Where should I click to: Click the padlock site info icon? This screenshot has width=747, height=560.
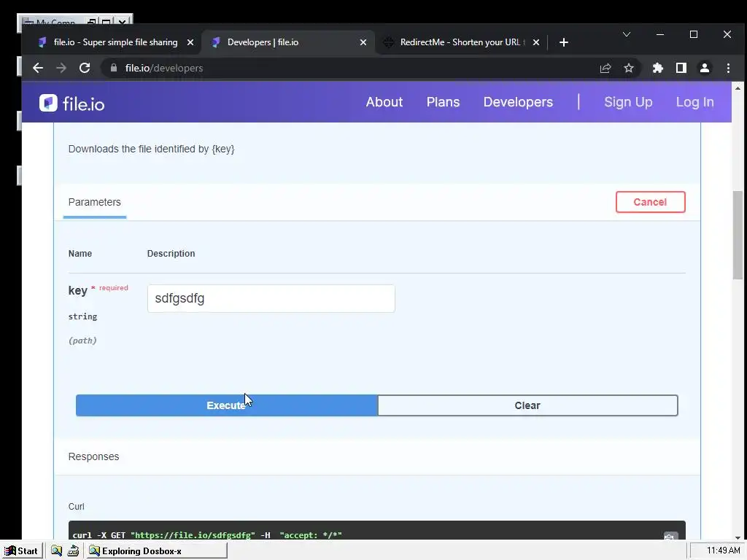coord(113,68)
